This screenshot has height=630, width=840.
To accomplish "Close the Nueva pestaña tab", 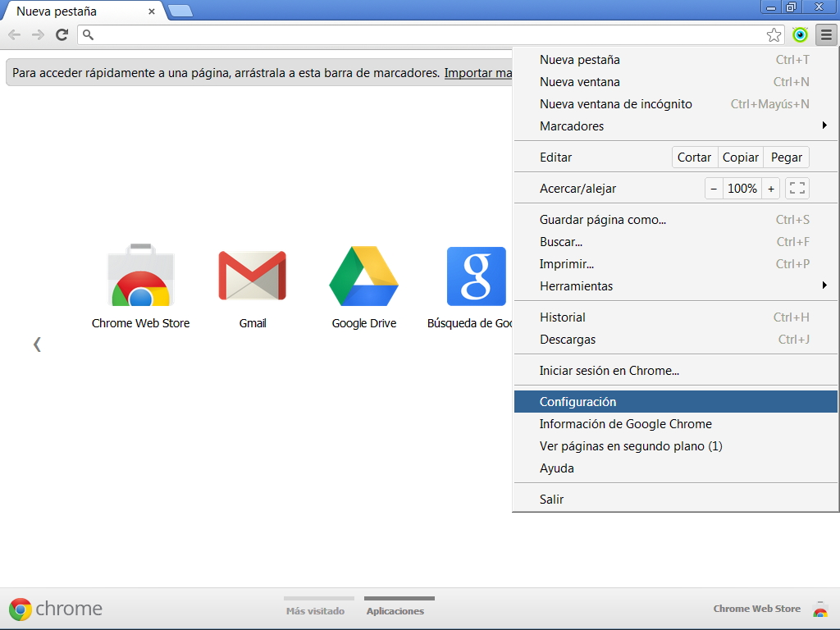I will [152, 11].
